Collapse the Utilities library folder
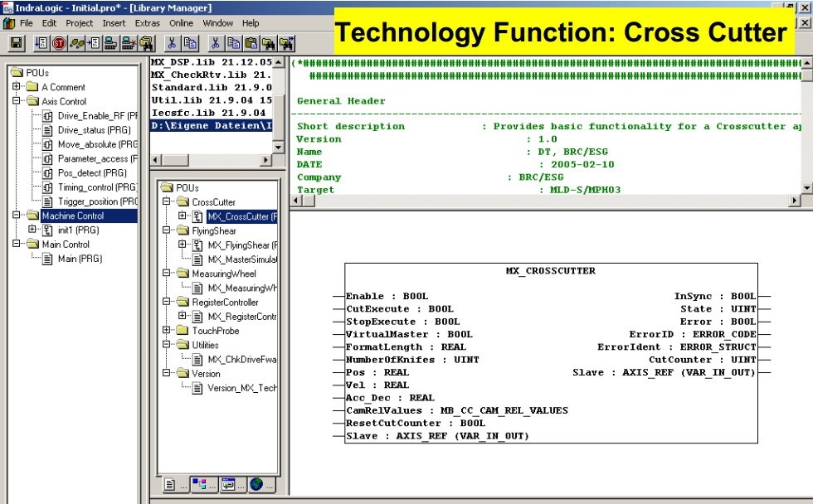The height and width of the screenshot is (504, 813). tap(166, 344)
